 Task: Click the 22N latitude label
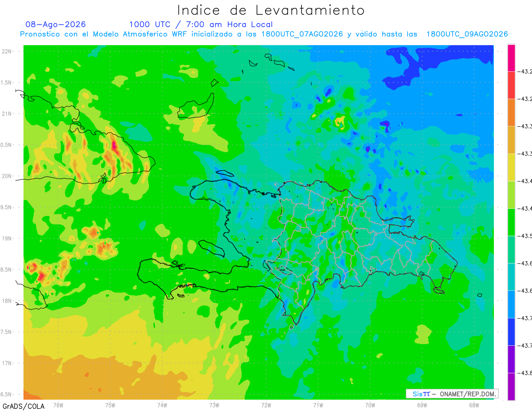coord(7,51)
